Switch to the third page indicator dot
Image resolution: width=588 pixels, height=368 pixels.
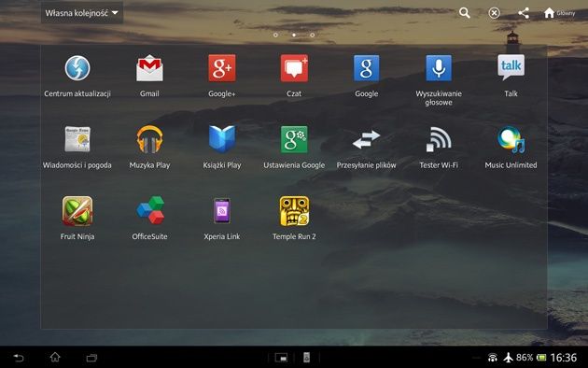[312, 35]
